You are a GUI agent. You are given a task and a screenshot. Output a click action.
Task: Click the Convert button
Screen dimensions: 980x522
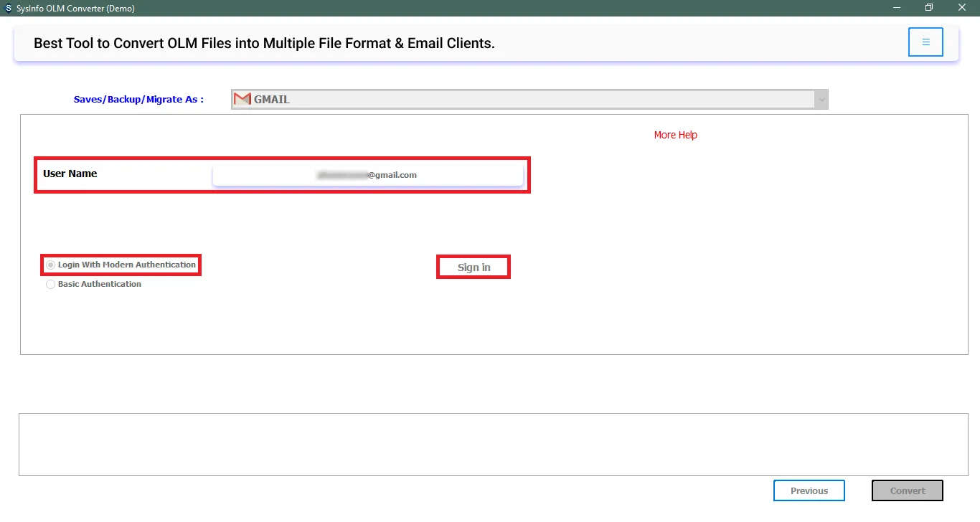[908, 491]
